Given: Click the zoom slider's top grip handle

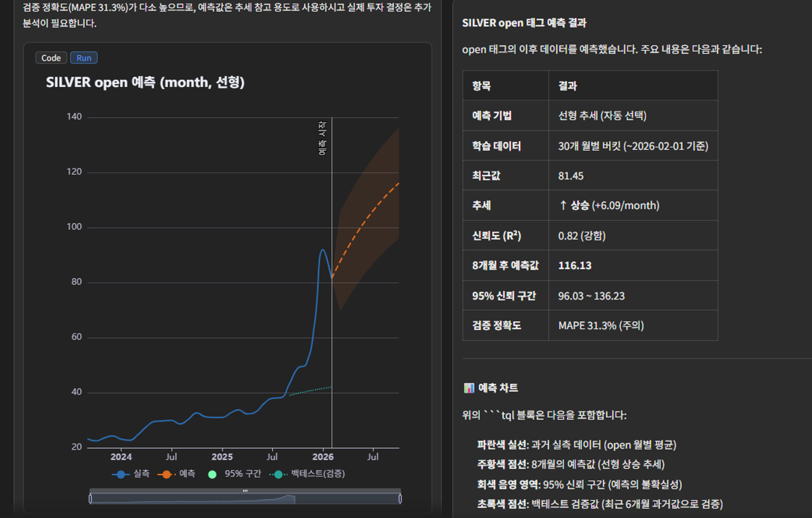Looking at the screenshot, I should click(x=245, y=491).
